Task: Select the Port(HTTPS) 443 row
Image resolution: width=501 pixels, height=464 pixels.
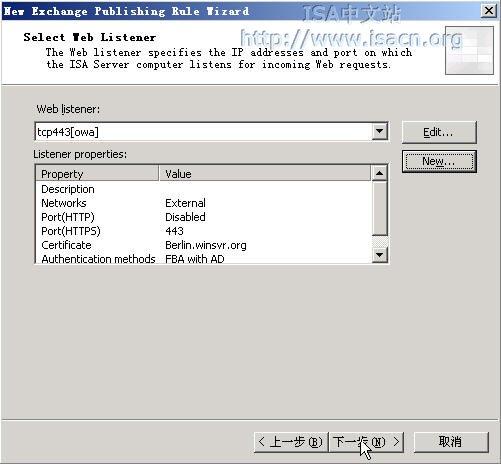Action: [x=203, y=231]
